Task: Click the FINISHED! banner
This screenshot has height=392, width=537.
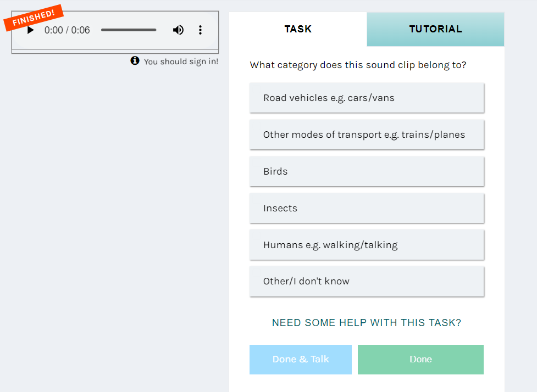Action: click(x=34, y=18)
